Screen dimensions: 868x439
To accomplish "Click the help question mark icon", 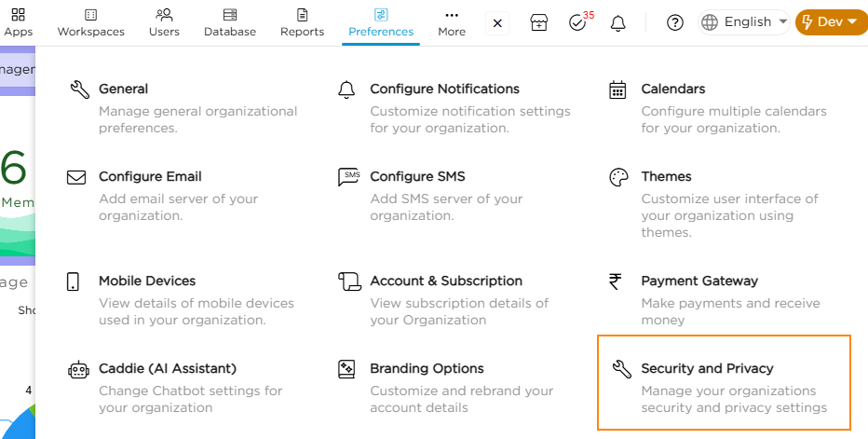I will click(x=675, y=22).
